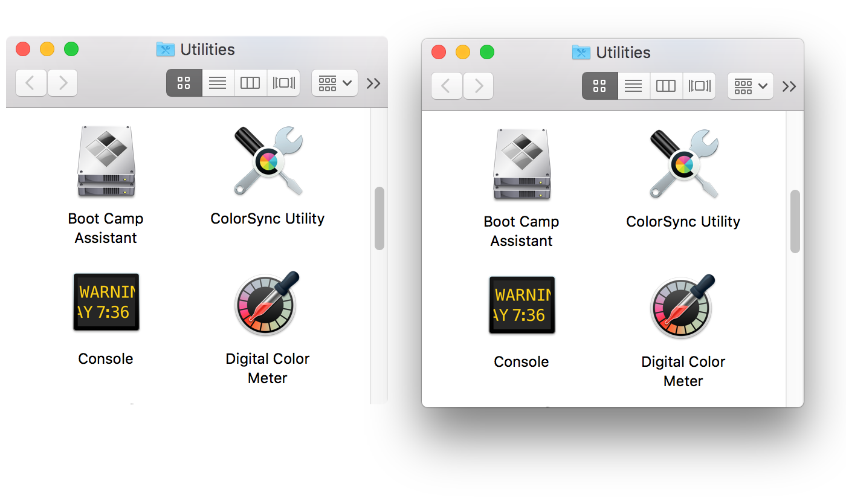Select 'Boot Camp Assistant' label in left window
Screen dimensions: 846x504
tap(106, 228)
